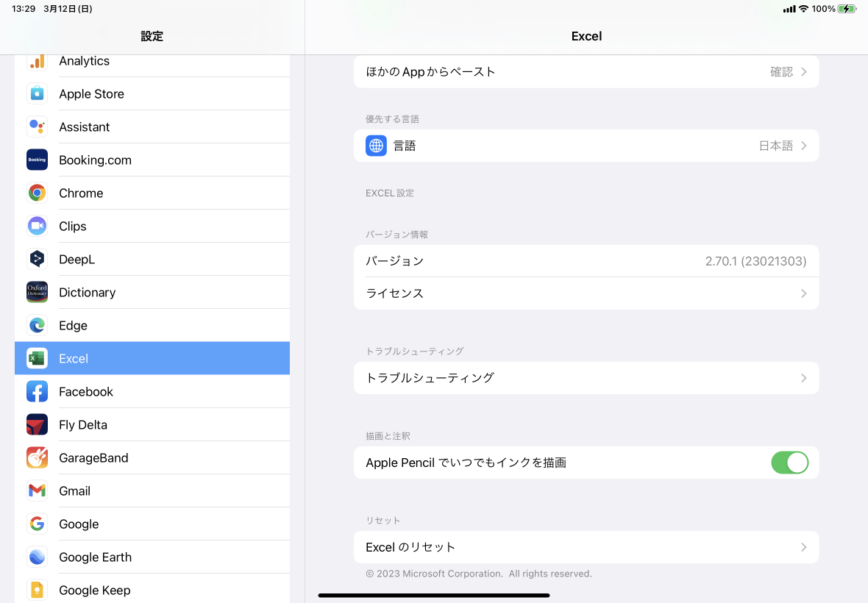Tap the Microsoft Corporation copyright text
868x603 pixels.
pyautogui.click(x=478, y=574)
